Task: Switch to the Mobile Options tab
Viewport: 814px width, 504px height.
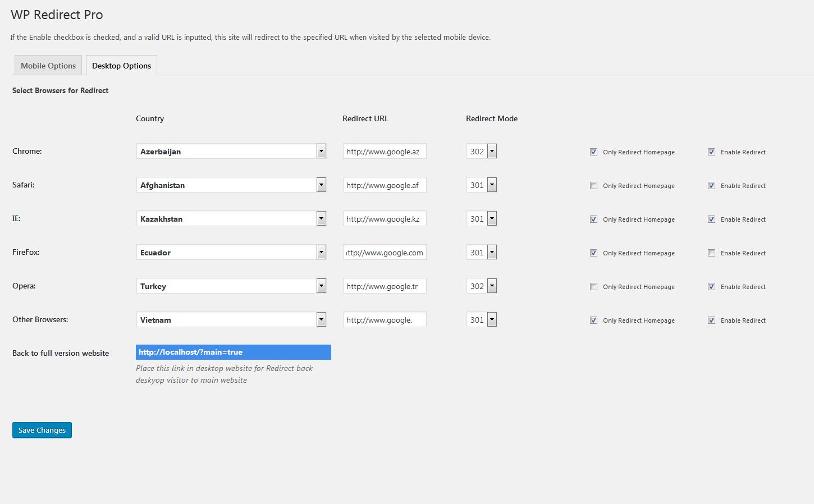Action: click(48, 66)
